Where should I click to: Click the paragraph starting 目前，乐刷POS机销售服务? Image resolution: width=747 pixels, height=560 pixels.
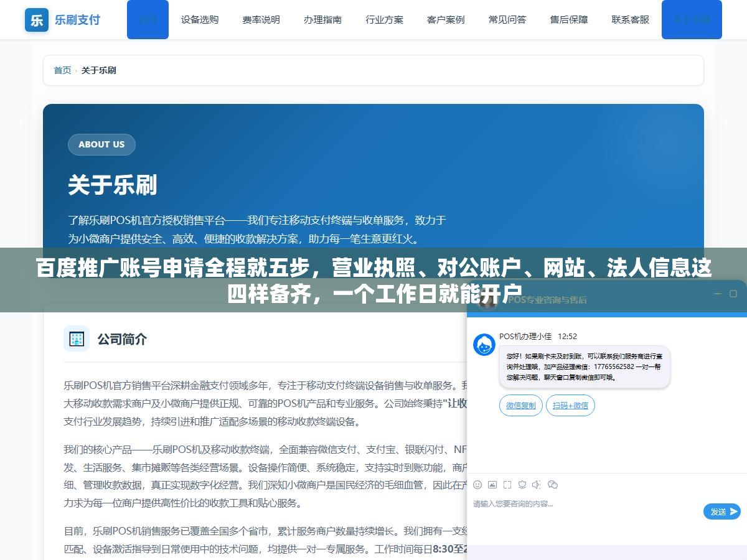coord(265,540)
